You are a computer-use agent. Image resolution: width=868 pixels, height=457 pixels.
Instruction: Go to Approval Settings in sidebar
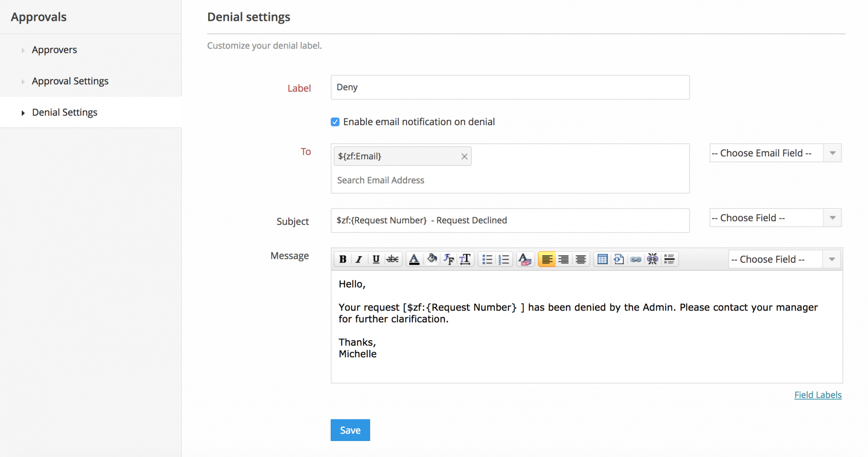pos(70,81)
